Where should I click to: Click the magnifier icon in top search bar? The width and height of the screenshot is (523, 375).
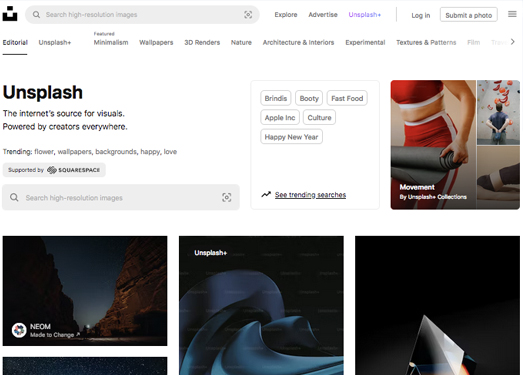click(36, 15)
